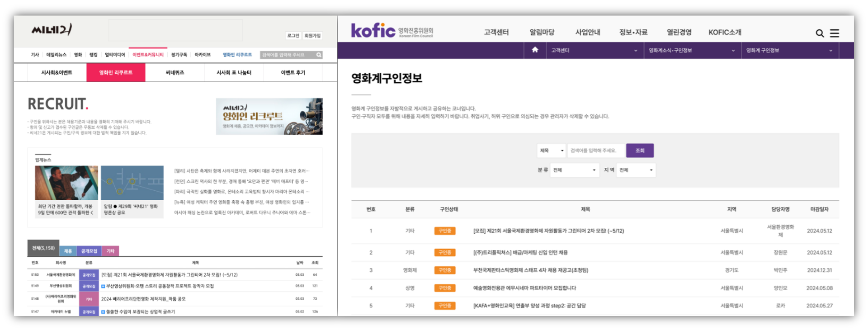Select the 이벤트 후기 sub-tab
This screenshot has height=330, width=868.
293,72
